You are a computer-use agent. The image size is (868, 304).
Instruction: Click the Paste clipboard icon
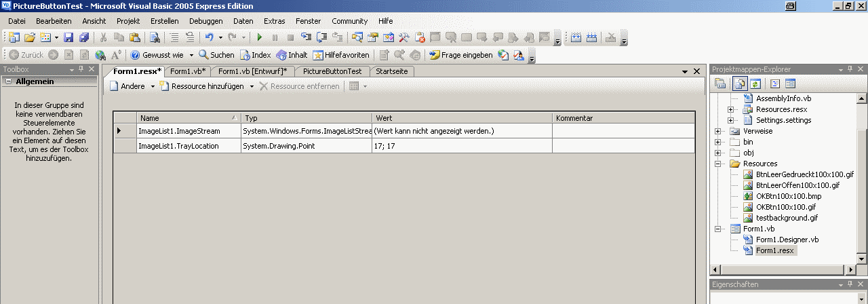[x=135, y=37]
